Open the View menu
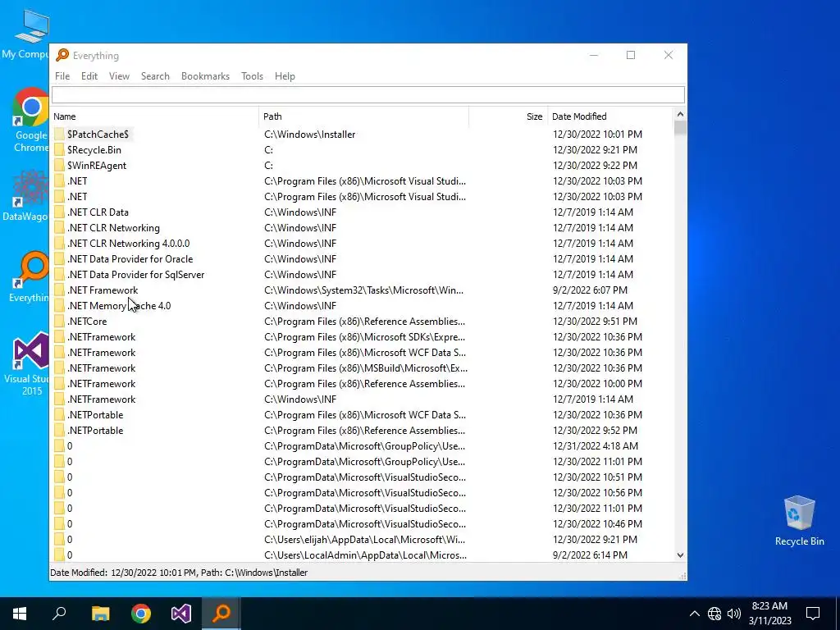The image size is (840, 630). [x=119, y=76]
